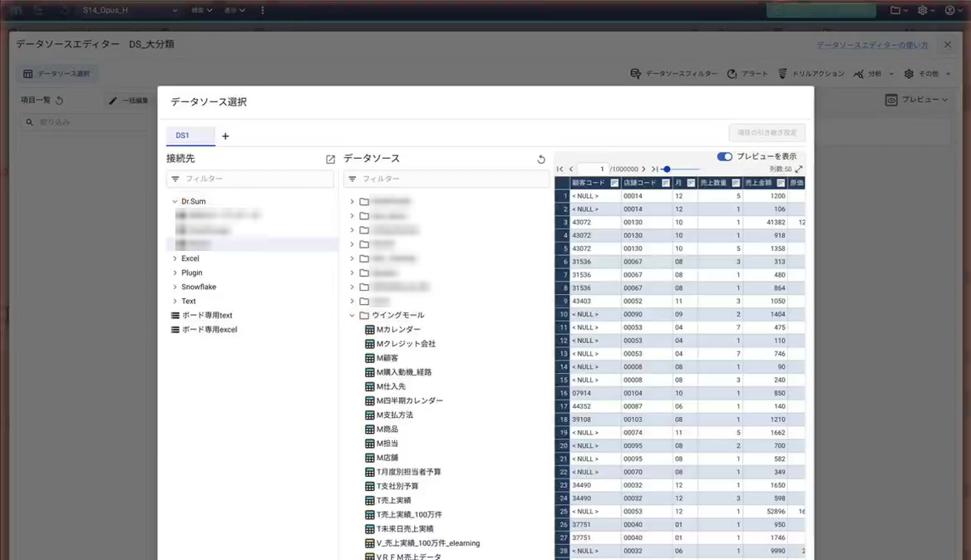Screen dimensions: 971x560
Task: Click reset icon beside 項目一覧 in editor
Action: pos(60,101)
